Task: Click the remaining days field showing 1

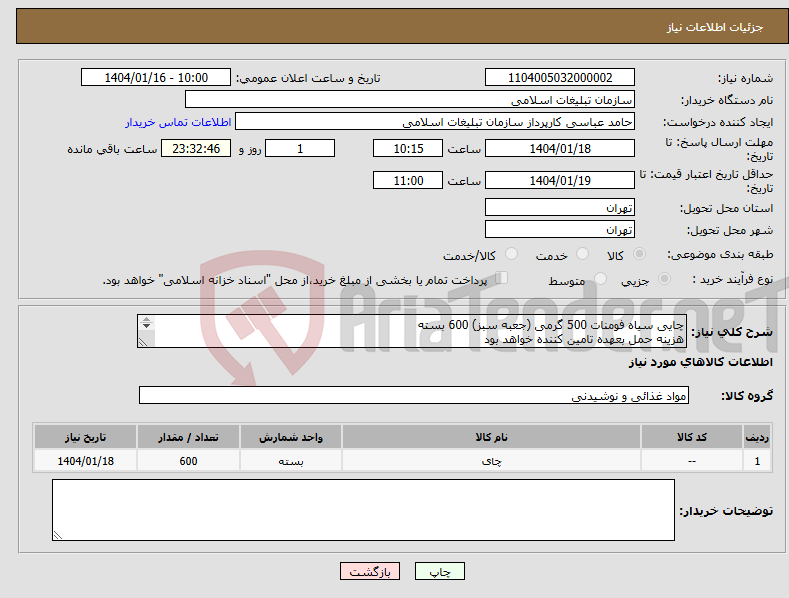Action: pyautogui.click(x=300, y=148)
